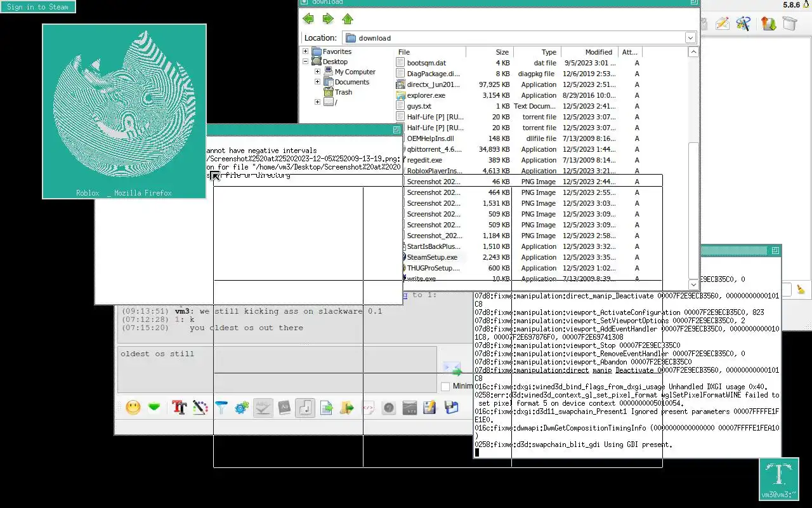Viewport: 812px width, 508px height.
Task: Select the file guys.txt
Action: [x=419, y=106]
